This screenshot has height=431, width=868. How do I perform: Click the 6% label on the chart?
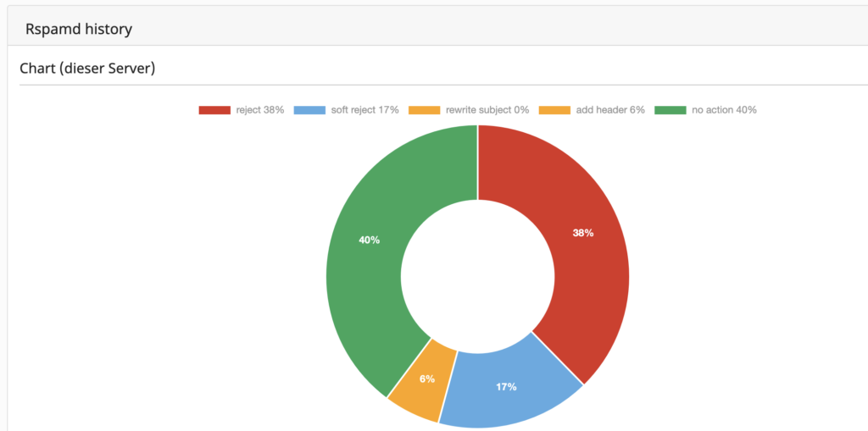pos(426,379)
